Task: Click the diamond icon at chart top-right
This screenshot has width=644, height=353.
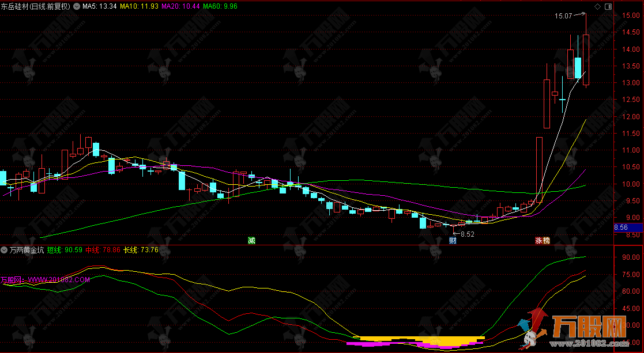Action: 597,6
